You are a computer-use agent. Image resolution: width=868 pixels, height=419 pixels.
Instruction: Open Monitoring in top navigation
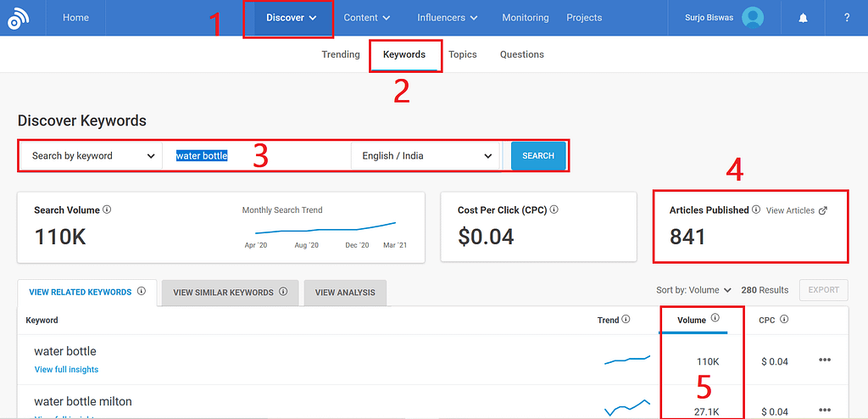526,18
